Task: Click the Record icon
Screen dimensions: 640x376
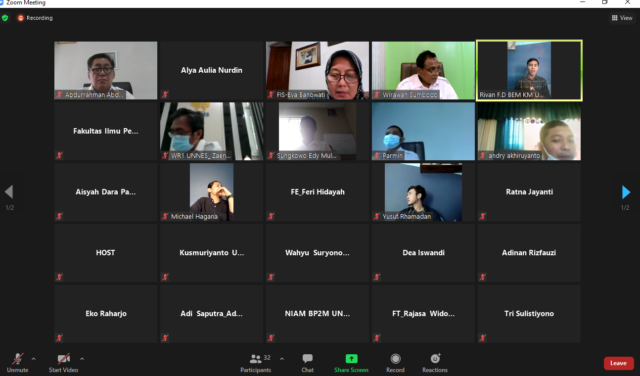Action: tap(395, 359)
